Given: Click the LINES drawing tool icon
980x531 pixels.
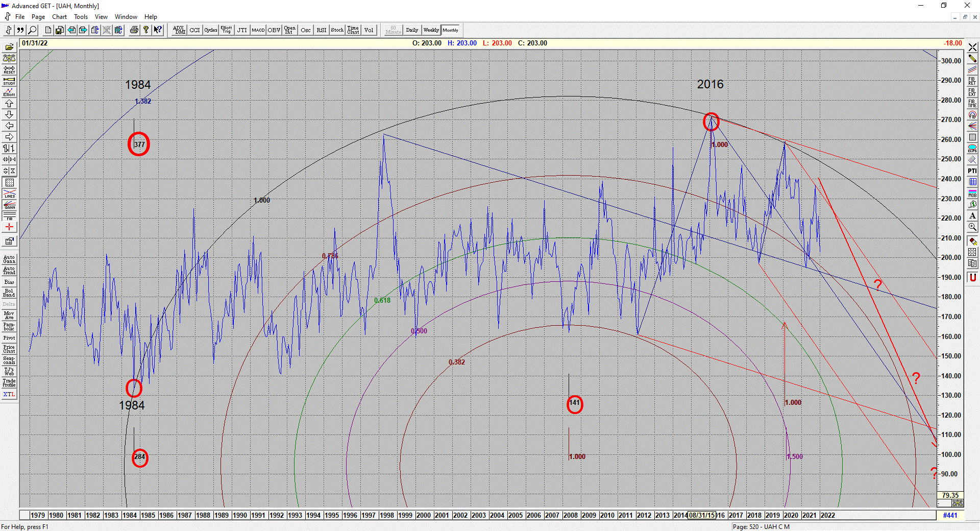Looking at the screenshot, I should click(x=9, y=194).
